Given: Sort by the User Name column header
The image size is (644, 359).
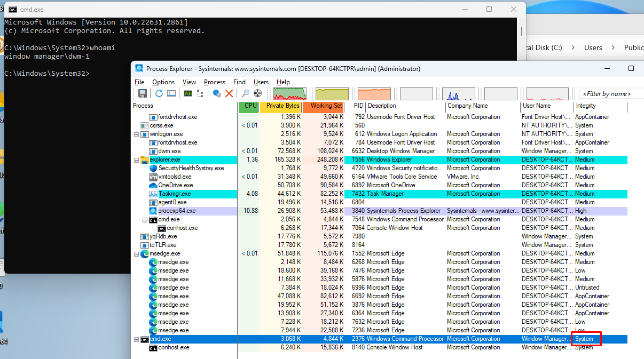Looking at the screenshot, I should (x=547, y=106).
